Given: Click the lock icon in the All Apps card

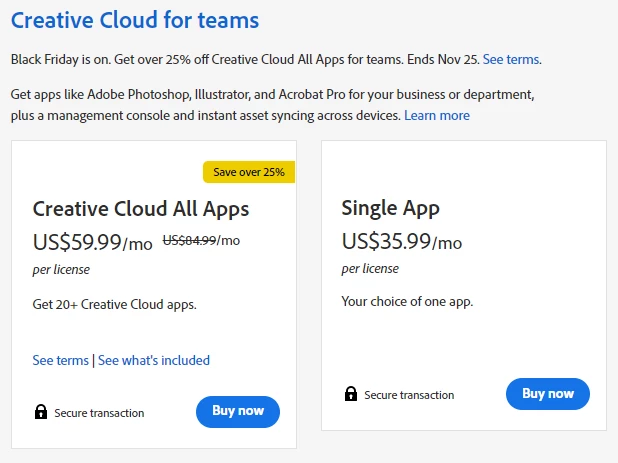Looking at the screenshot, I should click(41, 412).
